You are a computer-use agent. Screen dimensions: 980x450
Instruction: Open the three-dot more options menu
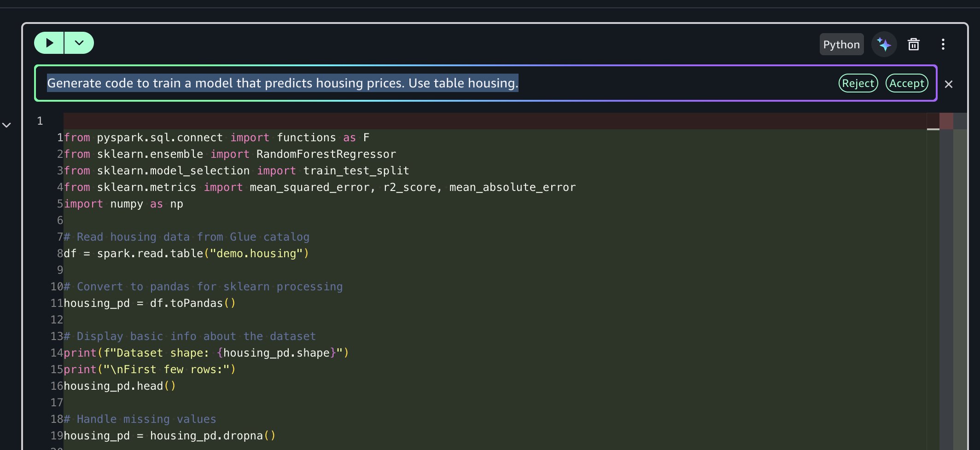point(943,45)
